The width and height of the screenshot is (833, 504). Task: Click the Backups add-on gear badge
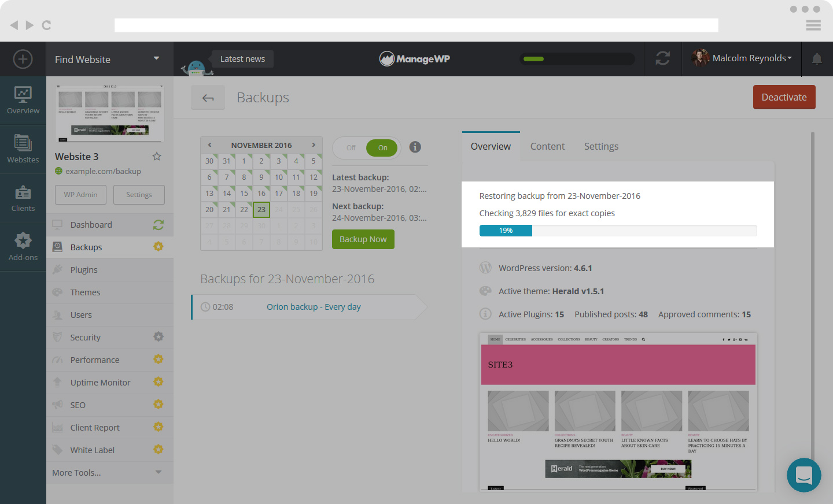click(159, 247)
